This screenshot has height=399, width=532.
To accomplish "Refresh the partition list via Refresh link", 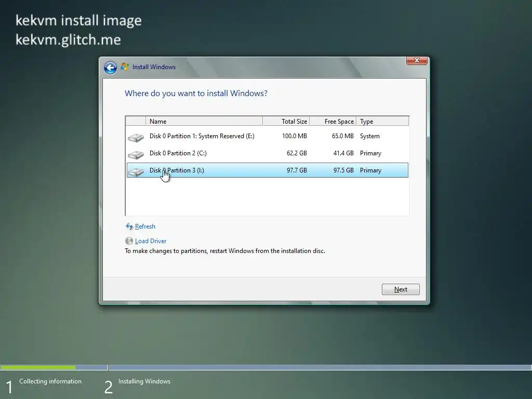I will (145, 227).
